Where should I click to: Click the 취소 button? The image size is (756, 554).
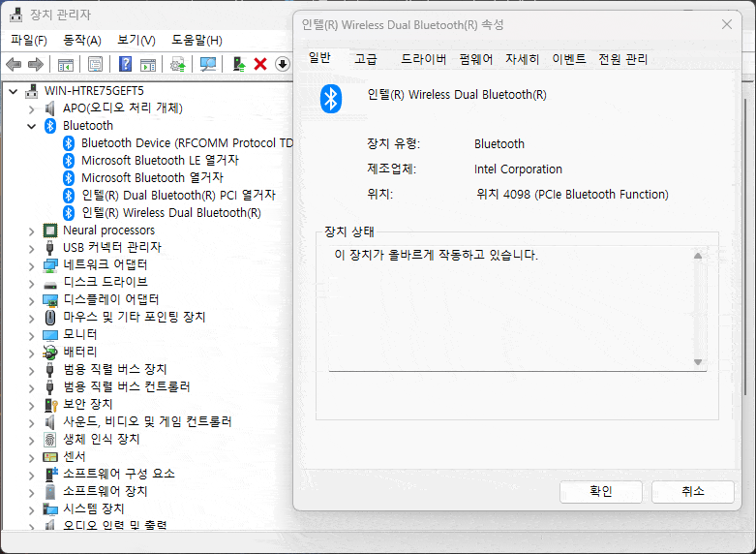click(693, 492)
